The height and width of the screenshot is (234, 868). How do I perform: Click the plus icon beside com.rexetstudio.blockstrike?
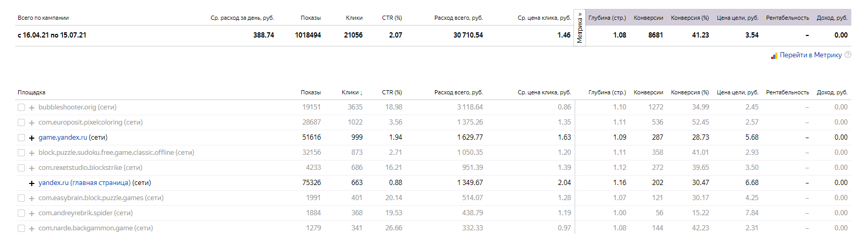click(32, 168)
